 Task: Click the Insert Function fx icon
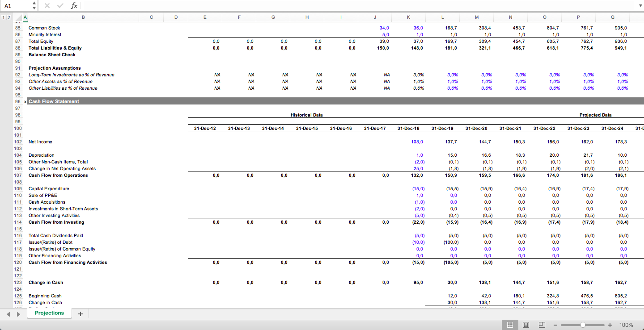coord(74,5)
